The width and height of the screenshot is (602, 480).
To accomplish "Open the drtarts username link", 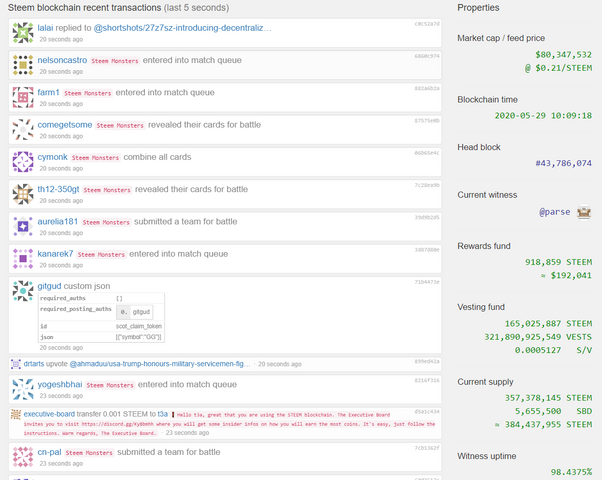I will click(34, 364).
